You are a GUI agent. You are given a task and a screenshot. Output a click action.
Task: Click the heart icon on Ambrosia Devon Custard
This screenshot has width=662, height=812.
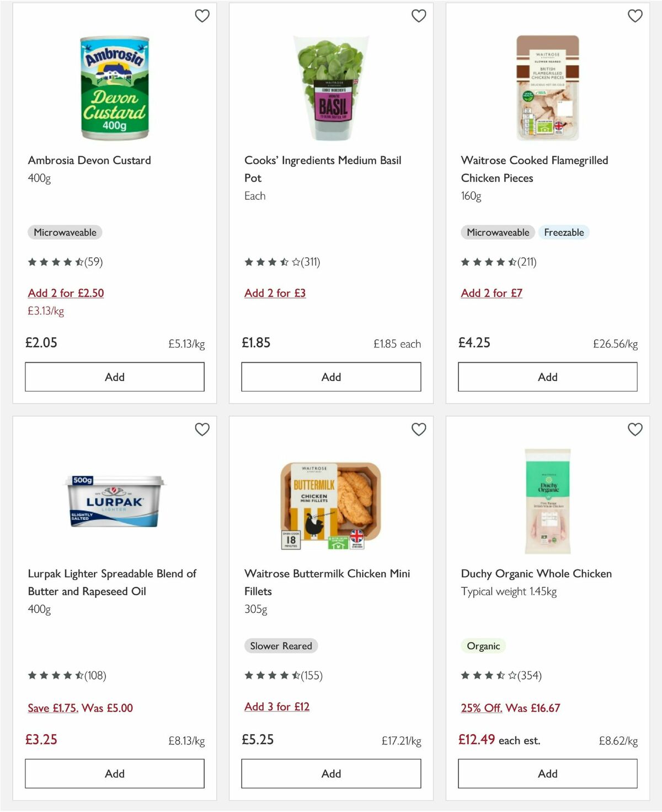coord(202,16)
